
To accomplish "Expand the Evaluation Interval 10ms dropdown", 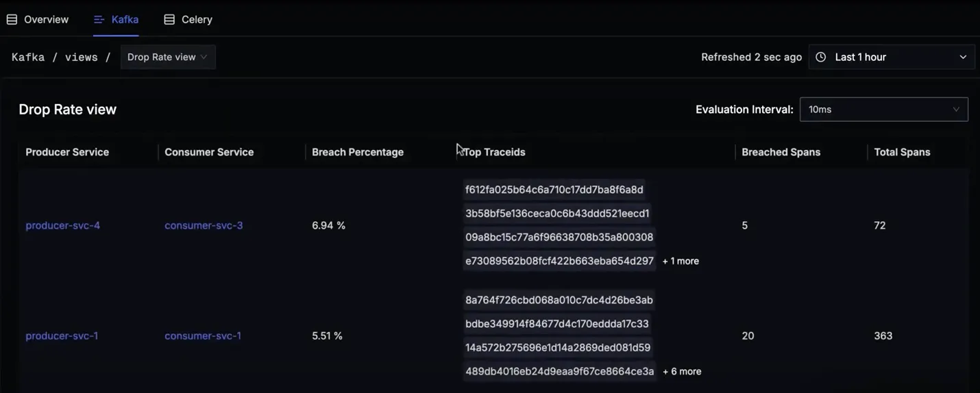I will click(x=883, y=110).
